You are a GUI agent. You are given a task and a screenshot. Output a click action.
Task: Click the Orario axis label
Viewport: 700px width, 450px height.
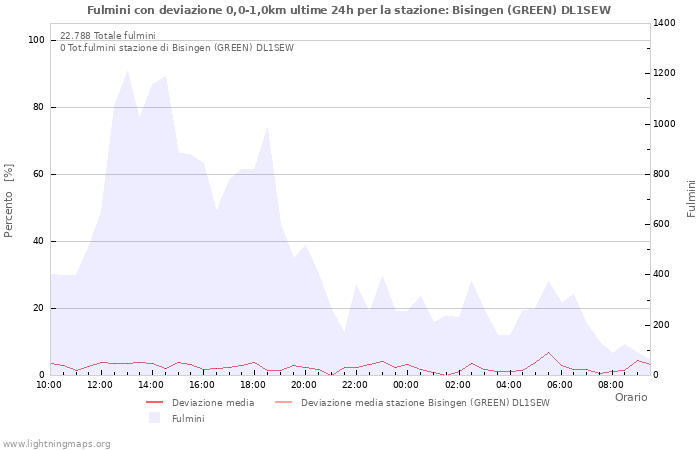tap(630, 397)
